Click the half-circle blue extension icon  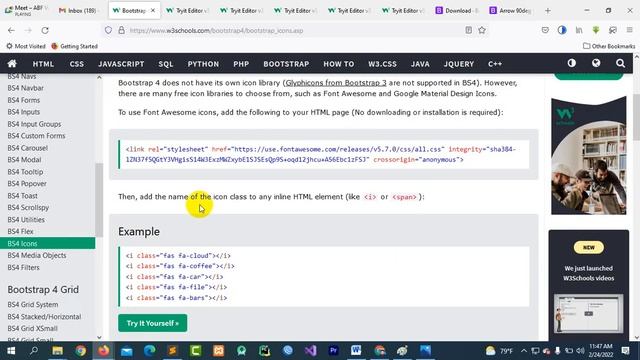point(562,30)
